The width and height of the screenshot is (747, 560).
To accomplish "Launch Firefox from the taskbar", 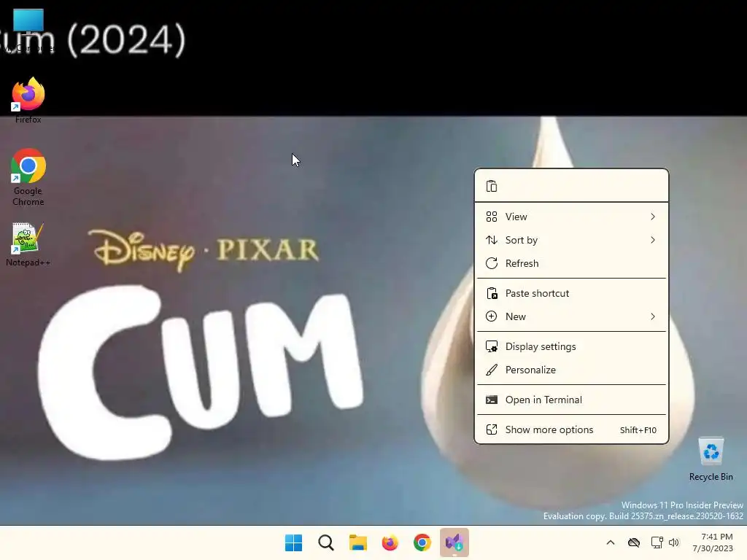I will 390,542.
